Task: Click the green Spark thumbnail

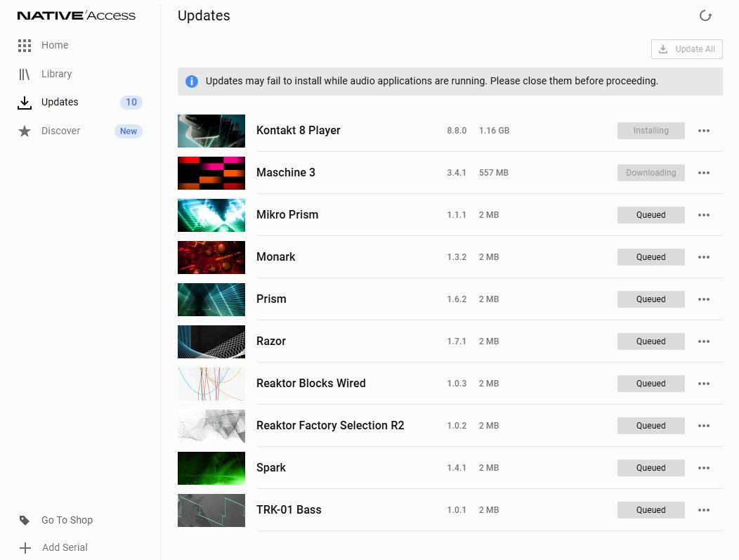Action: point(211,469)
